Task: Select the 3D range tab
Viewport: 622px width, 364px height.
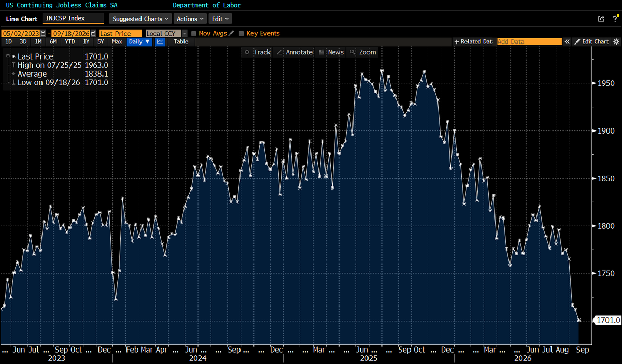Action: [x=23, y=41]
